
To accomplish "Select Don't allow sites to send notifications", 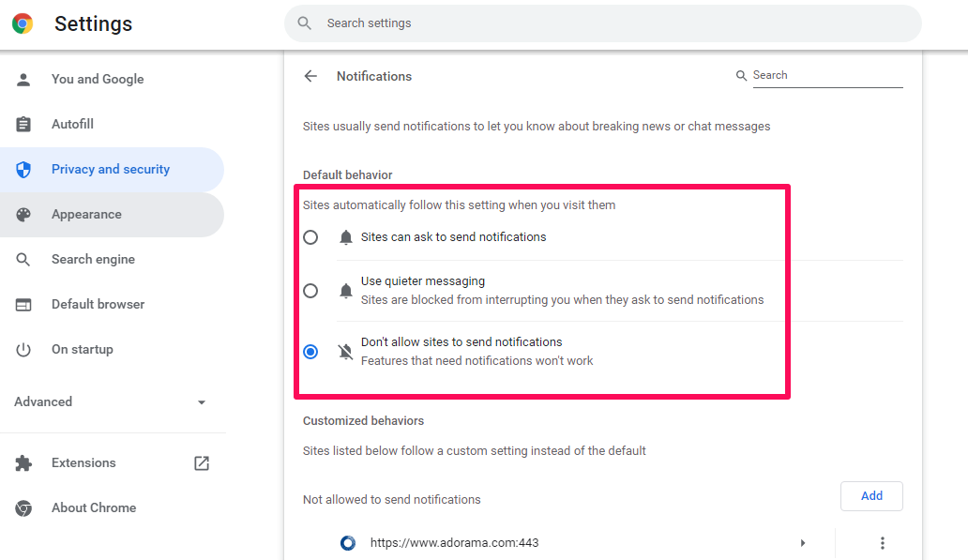I will pos(310,352).
